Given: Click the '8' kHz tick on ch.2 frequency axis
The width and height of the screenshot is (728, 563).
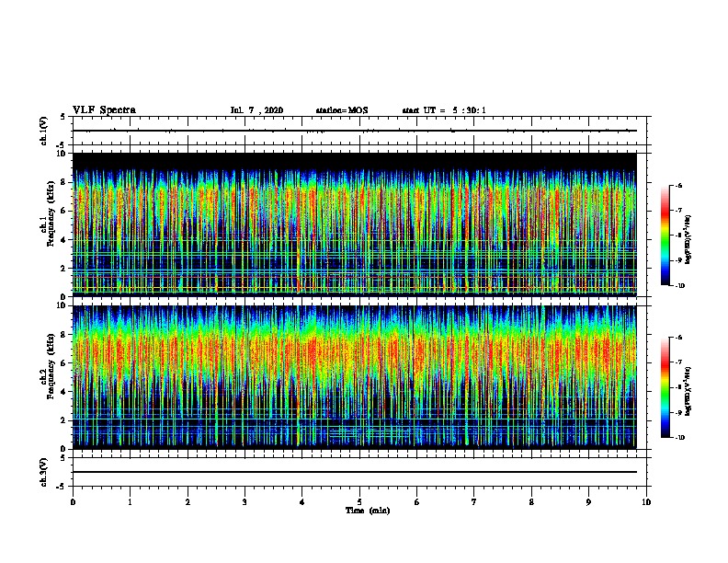Looking at the screenshot, I should tap(63, 335).
